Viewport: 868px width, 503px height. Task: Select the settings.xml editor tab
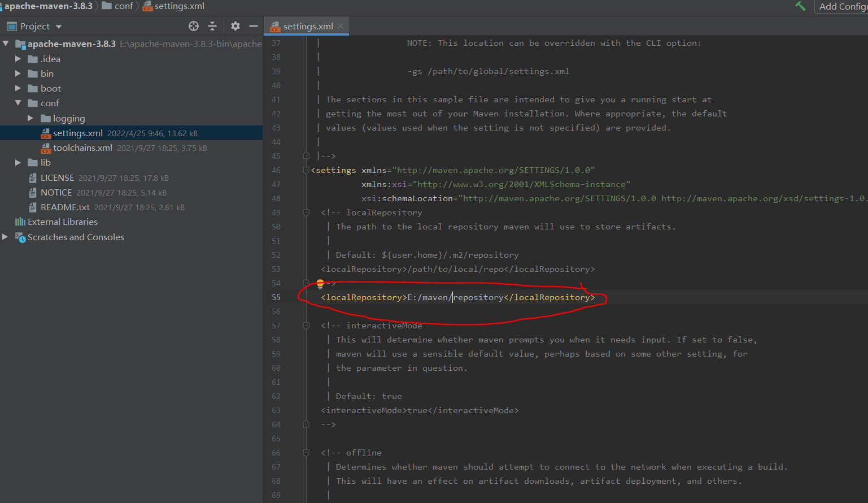point(307,26)
